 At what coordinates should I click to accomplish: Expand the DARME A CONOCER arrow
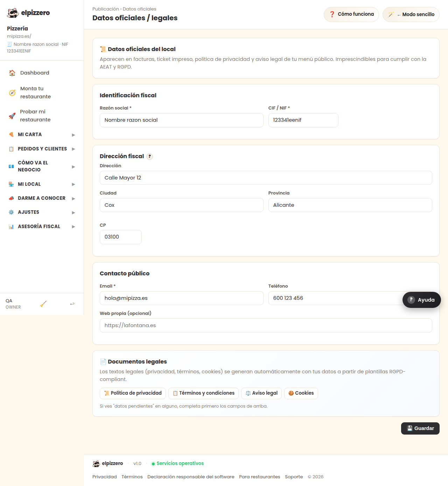(73, 198)
